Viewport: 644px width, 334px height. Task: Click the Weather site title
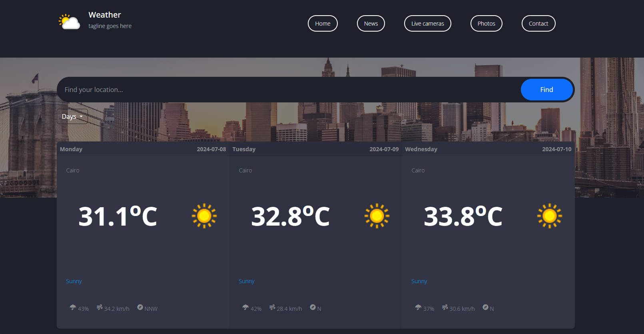click(105, 15)
